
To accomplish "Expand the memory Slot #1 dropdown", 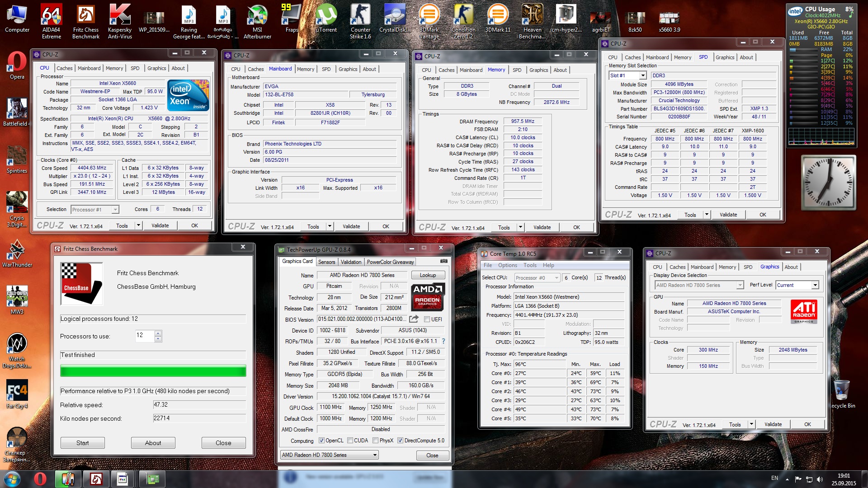I will (x=643, y=75).
